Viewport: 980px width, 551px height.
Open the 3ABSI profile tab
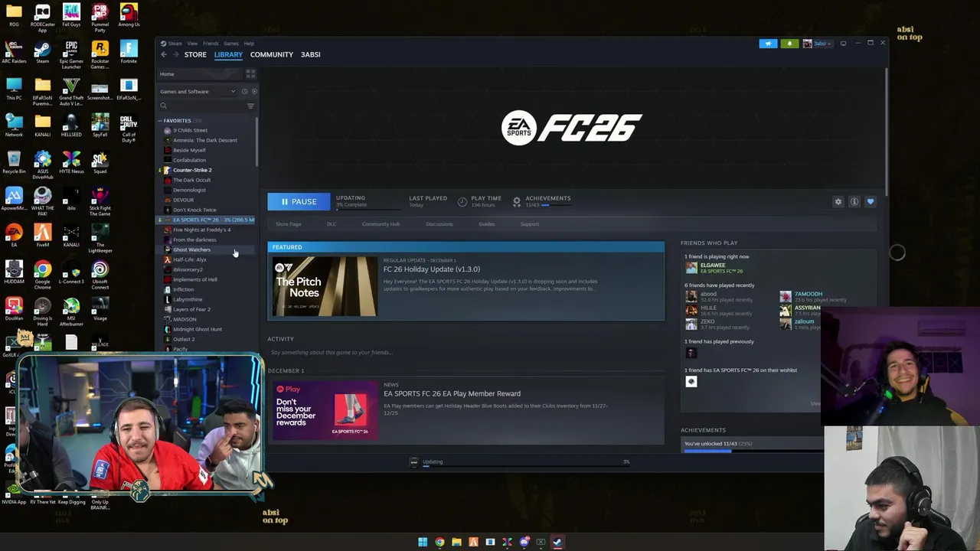tap(310, 54)
